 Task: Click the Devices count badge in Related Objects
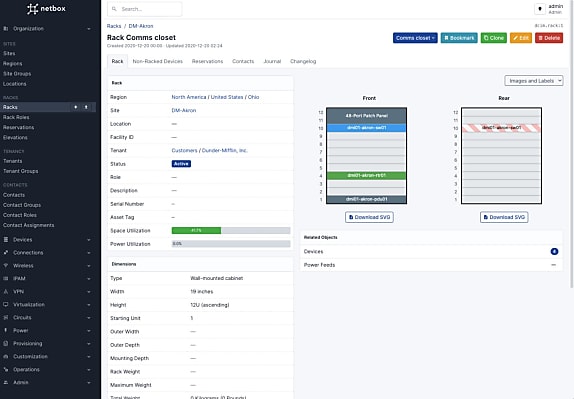[554, 251]
